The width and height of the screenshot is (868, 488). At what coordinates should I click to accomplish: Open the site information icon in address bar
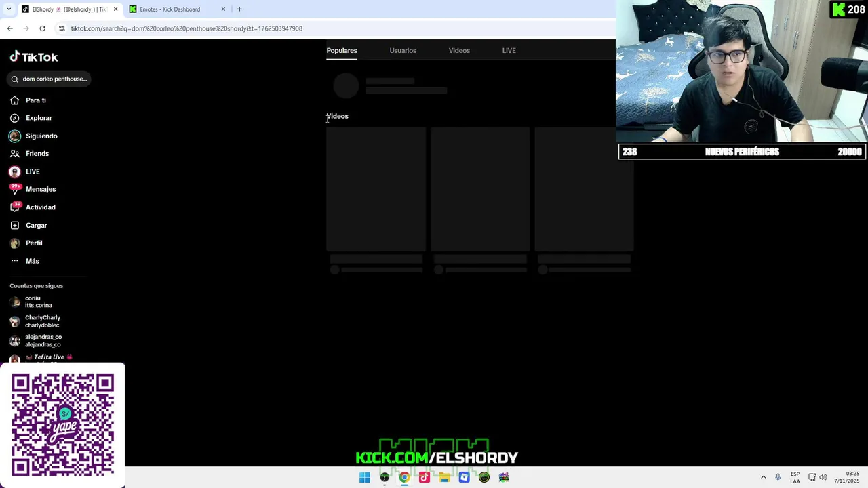tap(62, 28)
